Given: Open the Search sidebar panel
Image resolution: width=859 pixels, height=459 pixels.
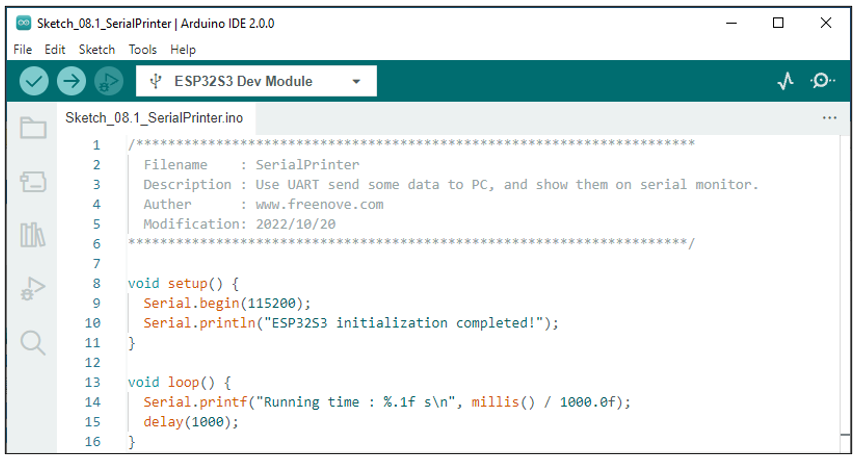Looking at the screenshot, I should coord(33,343).
